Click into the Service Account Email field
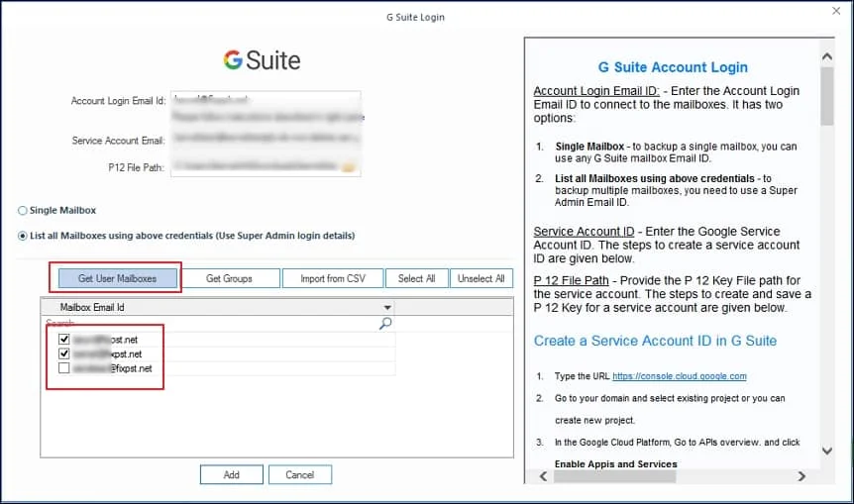The image size is (854, 504). coord(266,140)
